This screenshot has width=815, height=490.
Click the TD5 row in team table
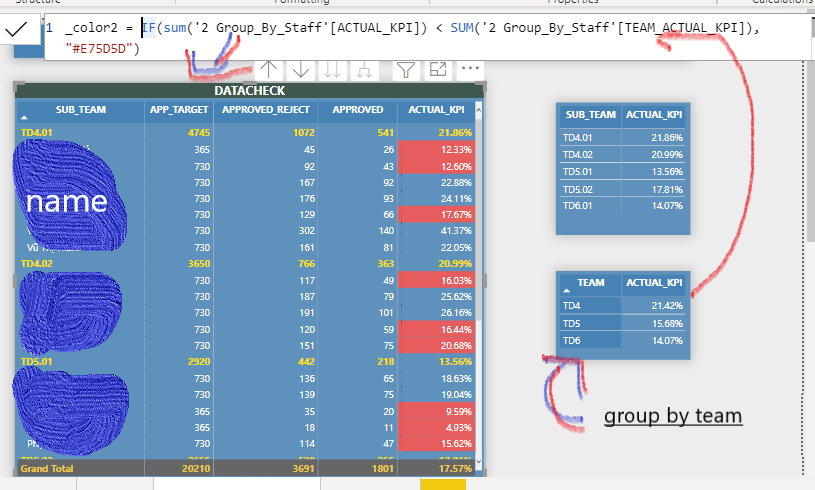(x=623, y=323)
